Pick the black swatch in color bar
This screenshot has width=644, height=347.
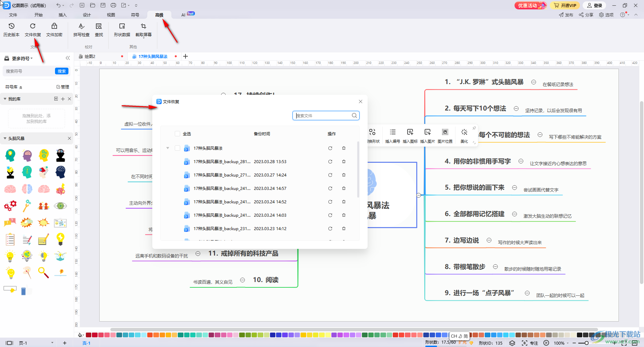(579, 335)
